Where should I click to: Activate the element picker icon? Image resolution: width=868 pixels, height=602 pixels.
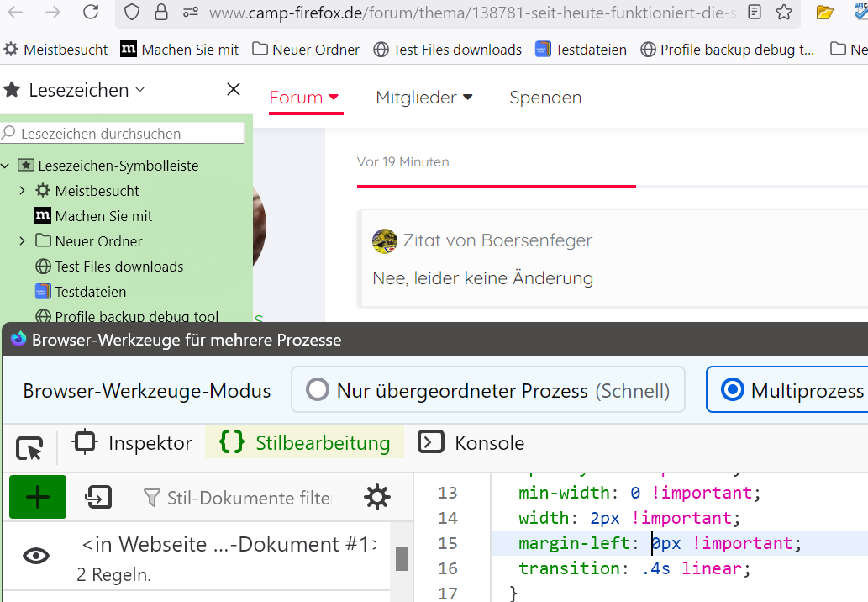29,449
